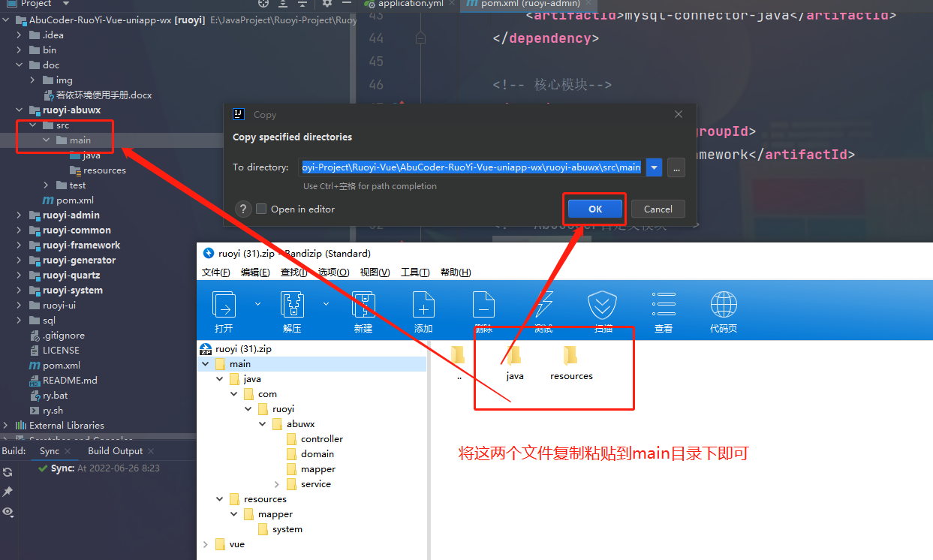Viewport: 933px width, 560px height.
Task: Click Collapse All icon in Project panel header
Action: tap(303, 4)
